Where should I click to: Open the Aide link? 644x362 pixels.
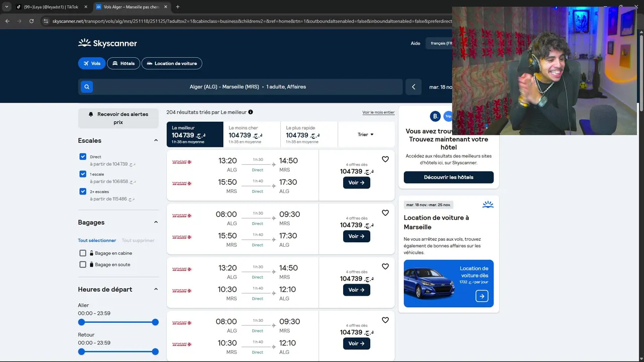415,43
